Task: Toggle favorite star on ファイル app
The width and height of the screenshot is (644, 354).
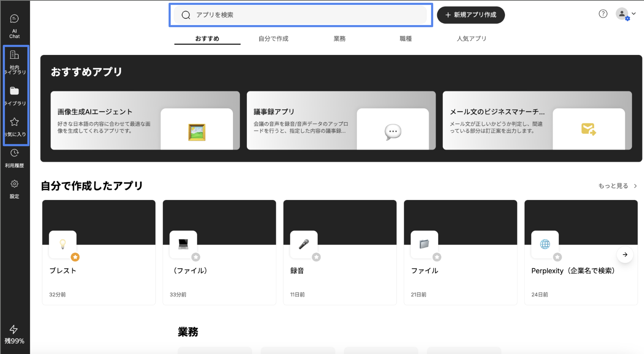Action: coord(437,257)
